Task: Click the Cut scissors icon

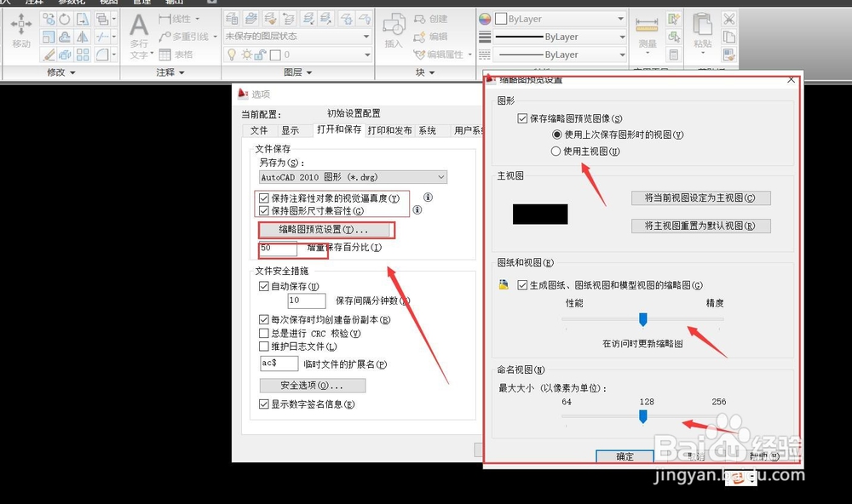Action: 728,19
